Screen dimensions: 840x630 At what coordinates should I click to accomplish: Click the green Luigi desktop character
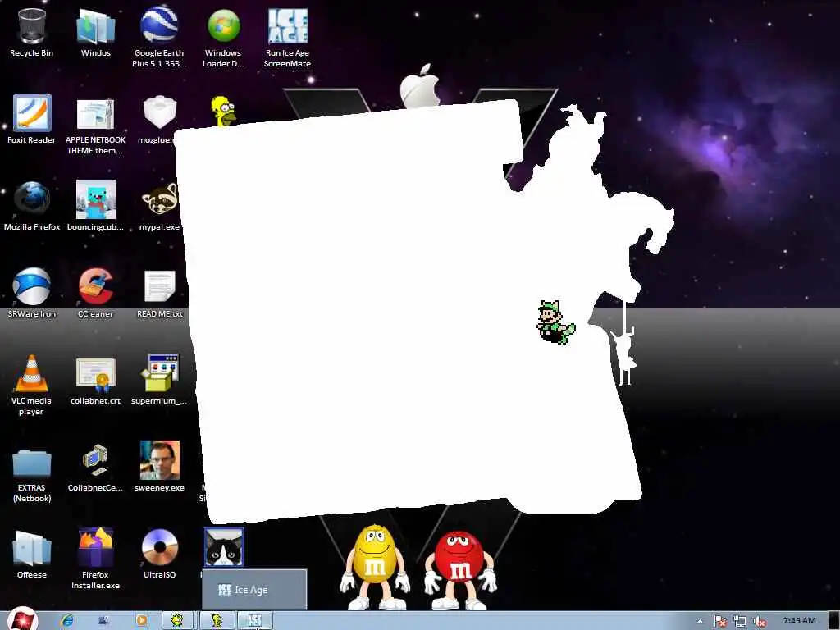555,322
